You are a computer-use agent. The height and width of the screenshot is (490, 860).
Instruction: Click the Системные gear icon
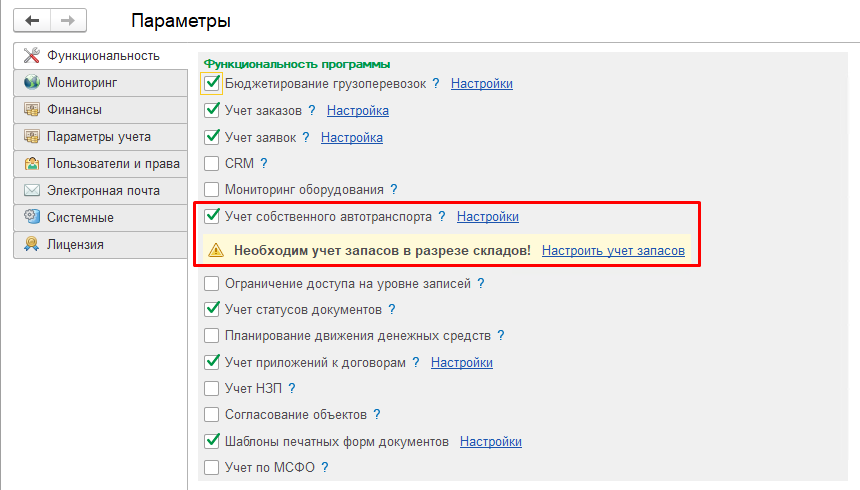pyautogui.click(x=32, y=217)
